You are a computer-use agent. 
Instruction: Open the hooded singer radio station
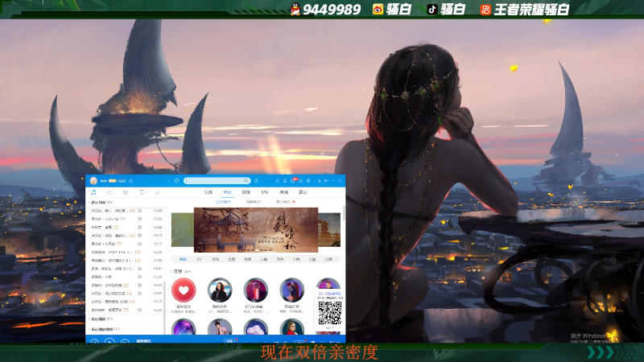tap(220, 290)
